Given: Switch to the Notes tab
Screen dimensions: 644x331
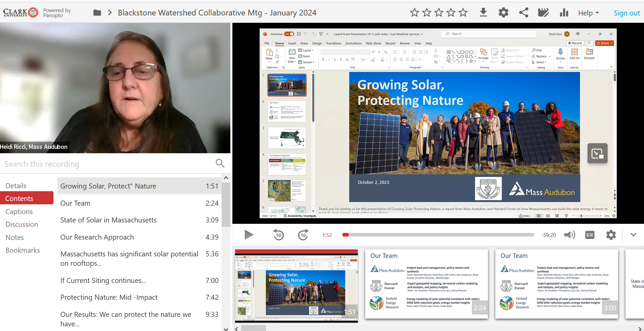Looking at the screenshot, I should [x=15, y=238].
